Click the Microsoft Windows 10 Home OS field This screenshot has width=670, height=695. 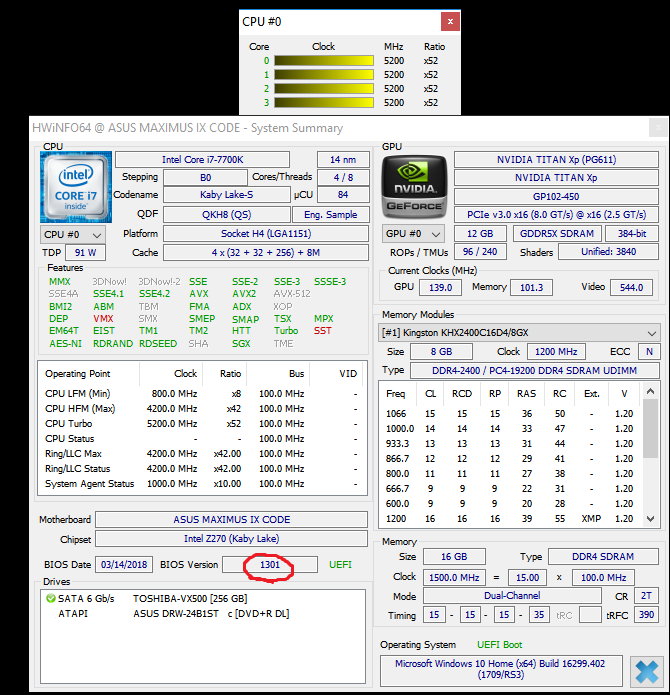[x=501, y=669]
